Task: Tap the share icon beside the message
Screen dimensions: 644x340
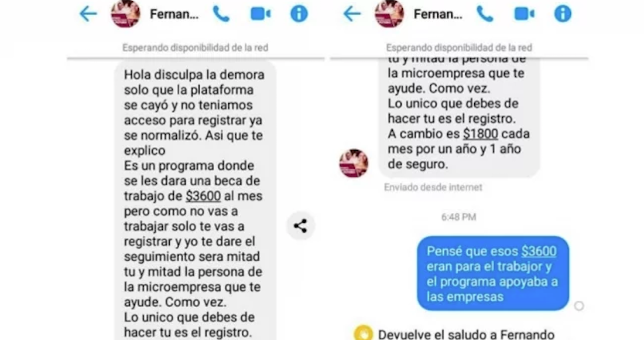Action: 301,226
